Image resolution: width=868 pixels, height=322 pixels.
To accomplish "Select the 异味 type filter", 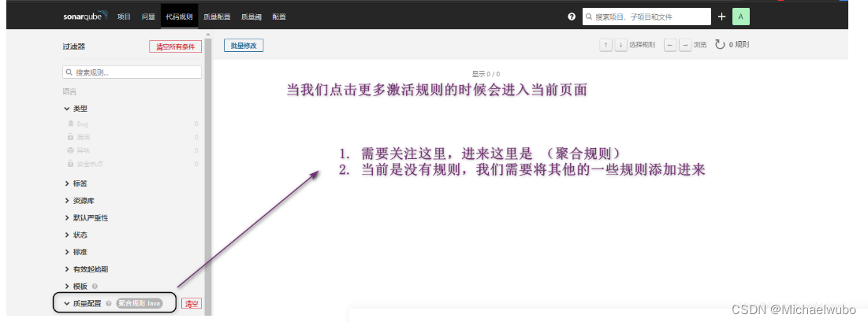I will [132, 150].
